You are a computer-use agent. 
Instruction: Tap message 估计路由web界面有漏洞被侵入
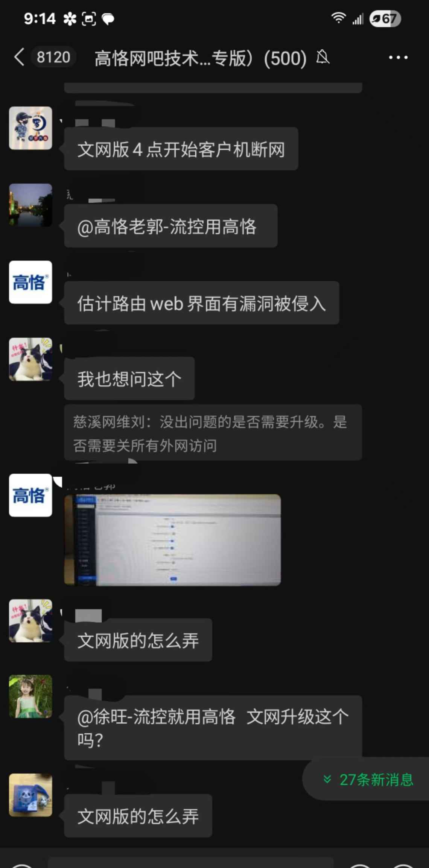(x=202, y=303)
